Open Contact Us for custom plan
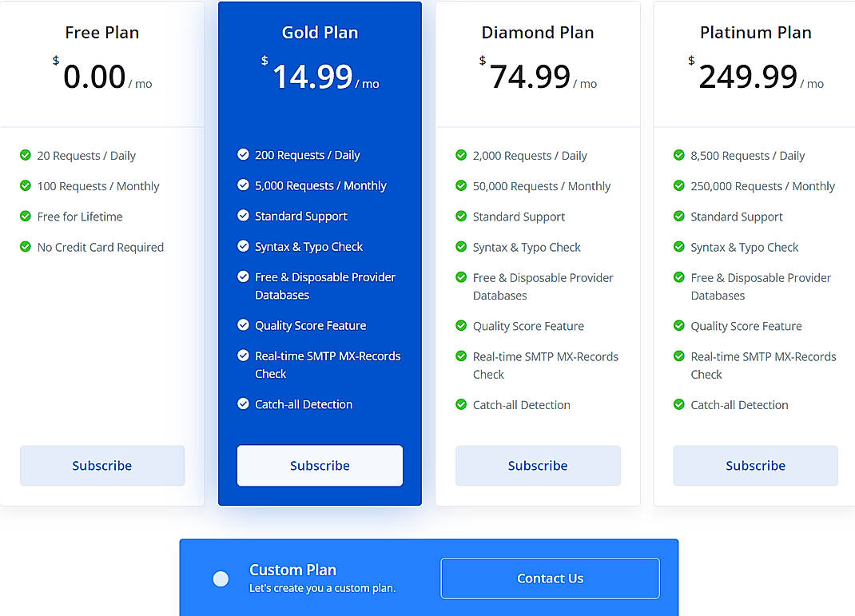This screenshot has height=616, width=855. click(551, 578)
